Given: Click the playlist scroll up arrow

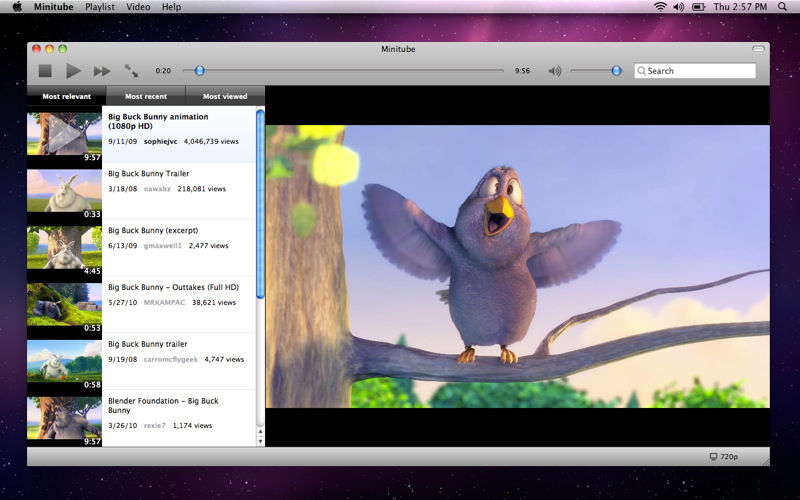Looking at the screenshot, I should pyautogui.click(x=260, y=432).
